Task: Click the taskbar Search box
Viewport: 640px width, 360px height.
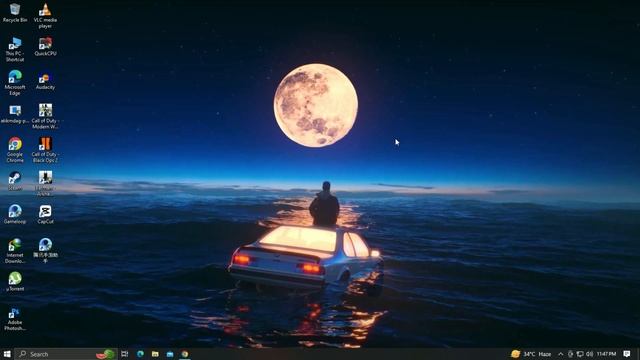Action: tap(65, 354)
